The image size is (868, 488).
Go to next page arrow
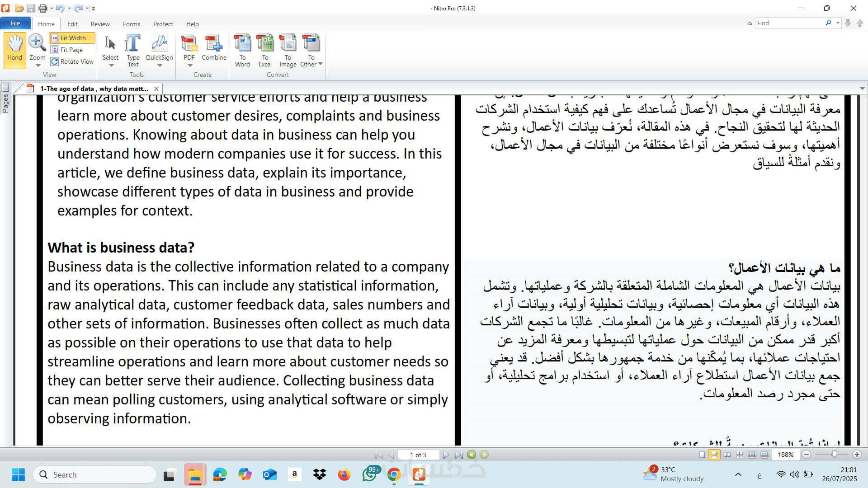point(446,455)
